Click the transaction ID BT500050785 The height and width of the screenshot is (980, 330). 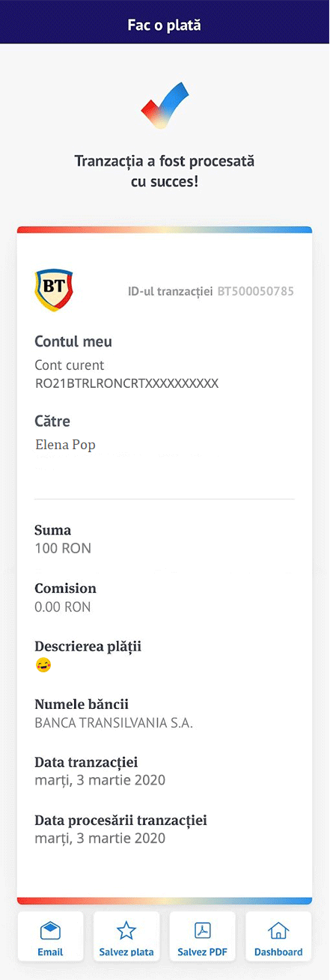(256, 290)
